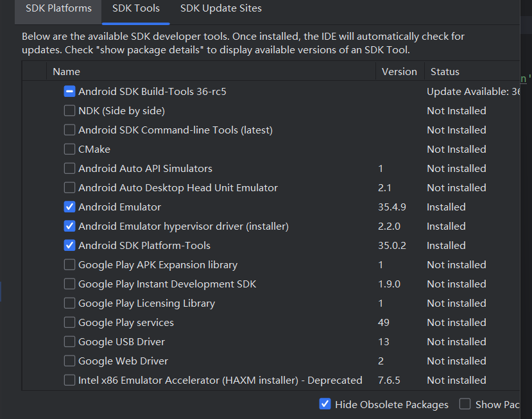The height and width of the screenshot is (419, 532).
Task: Uncheck Android SDK Platform-Tools
Action: [70, 246]
